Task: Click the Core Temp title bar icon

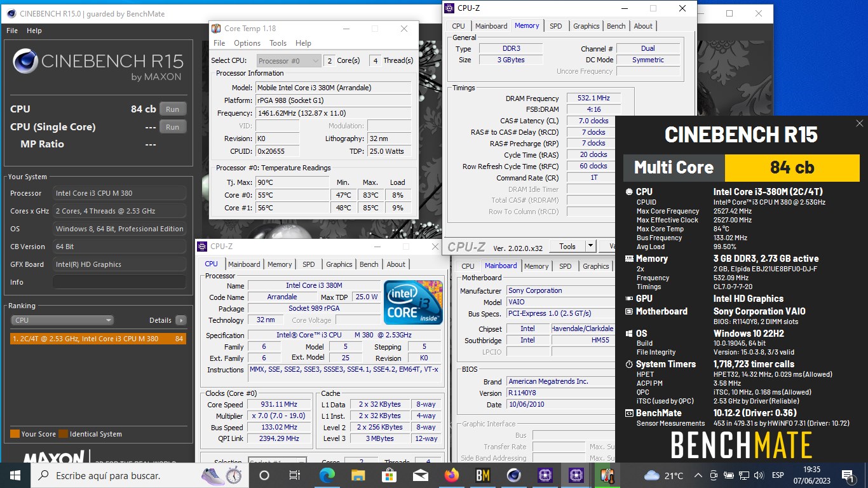Action: pyautogui.click(x=216, y=29)
